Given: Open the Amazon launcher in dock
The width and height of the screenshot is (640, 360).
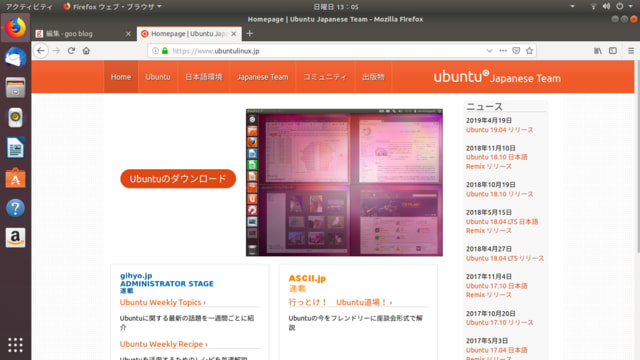Looking at the screenshot, I should [16, 238].
